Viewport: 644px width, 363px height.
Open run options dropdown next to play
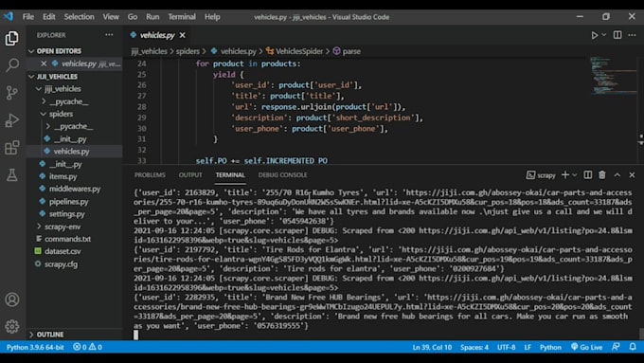pyautogui.click(x=604, y=35)
